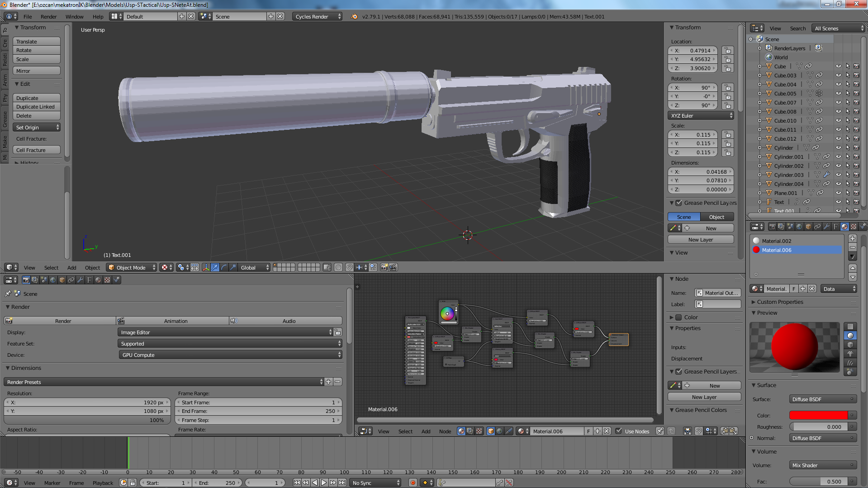
Task: Click the auto keyframe record button
Action: (413, 483)
